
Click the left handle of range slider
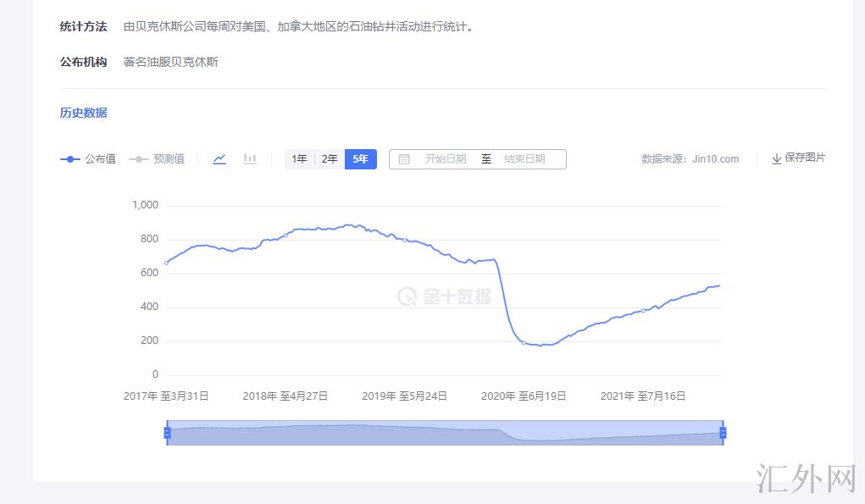(x=167, y=433)
